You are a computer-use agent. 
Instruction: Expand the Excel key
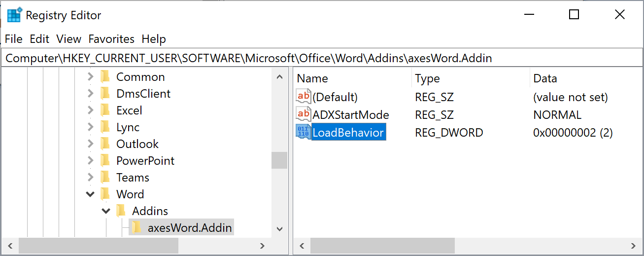(90, 110)
